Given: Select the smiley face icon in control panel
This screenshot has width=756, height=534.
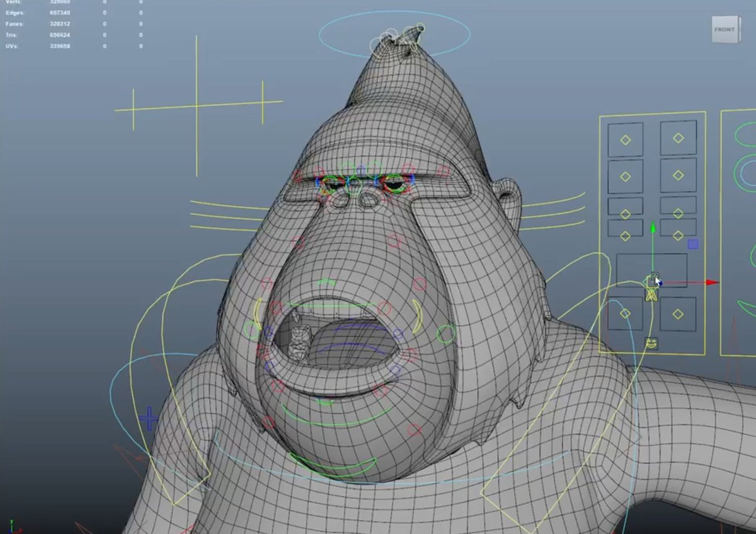Looking at the screenshot, I should pos(651,343).
